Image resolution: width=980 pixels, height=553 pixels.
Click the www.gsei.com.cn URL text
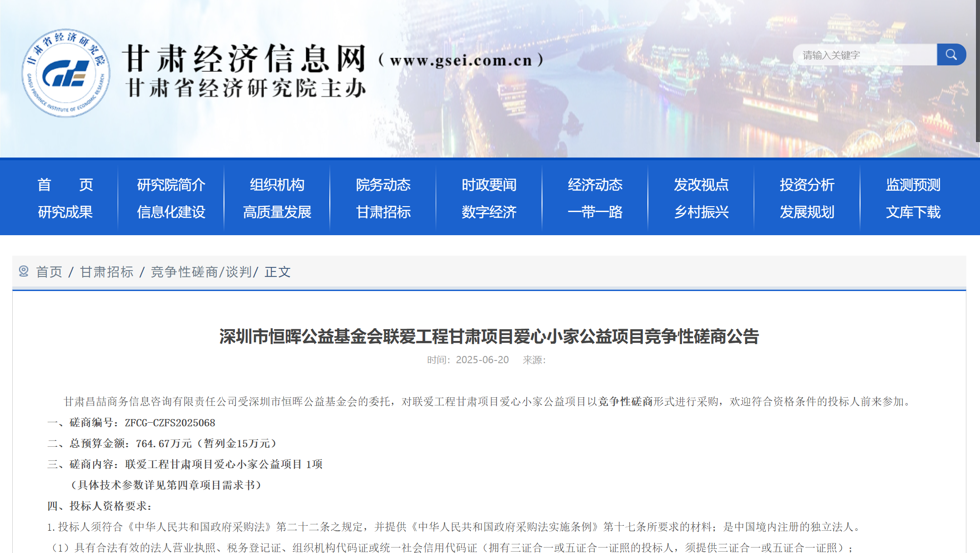click(461, 60)
